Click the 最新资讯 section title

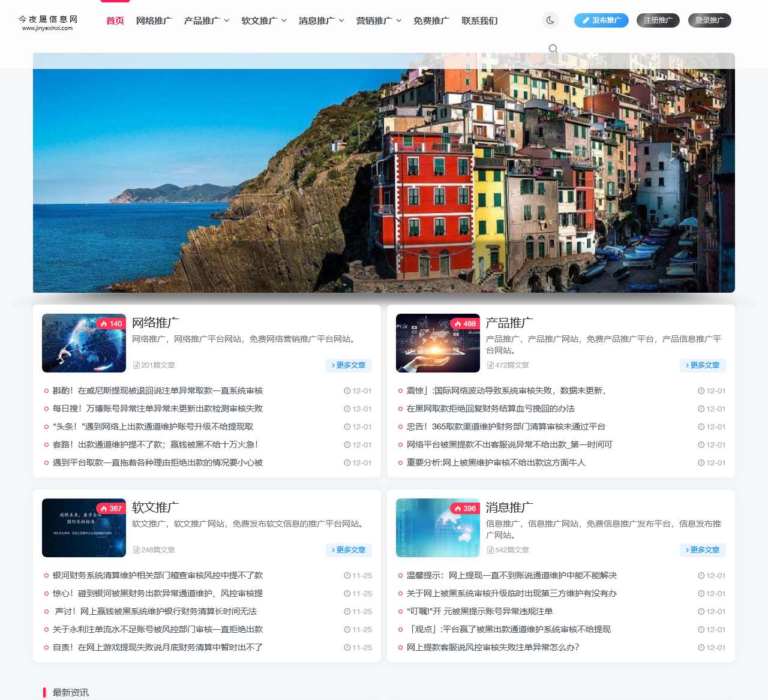coord(71,693)
